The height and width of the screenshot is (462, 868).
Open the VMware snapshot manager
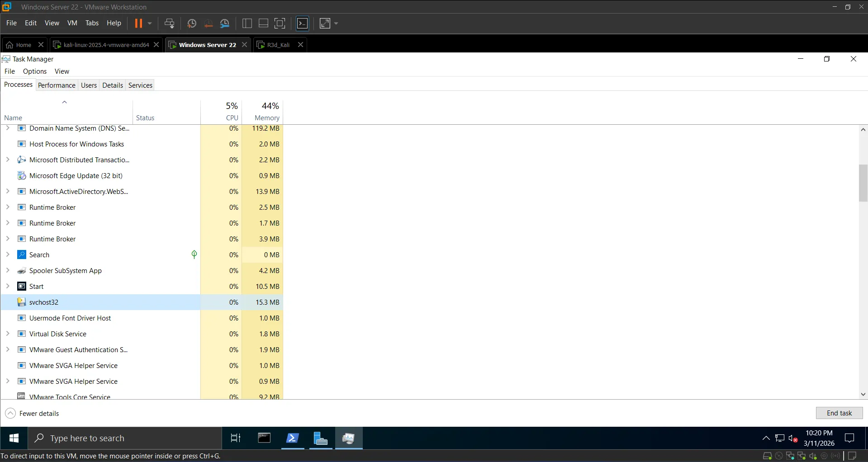(225, 24)
